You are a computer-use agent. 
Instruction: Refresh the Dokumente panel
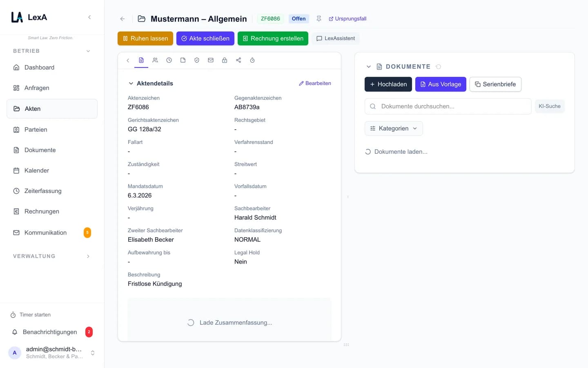(x=439, y=67)
